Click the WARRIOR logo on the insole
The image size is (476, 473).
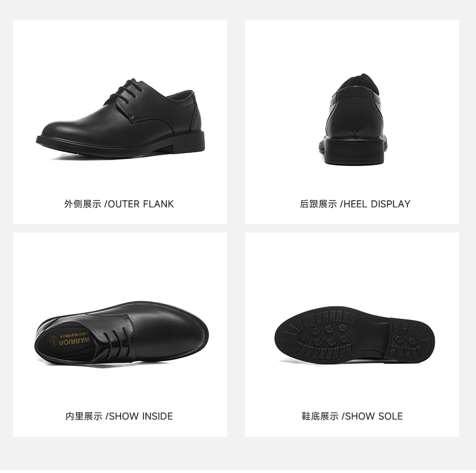click(x=74, y=341)
